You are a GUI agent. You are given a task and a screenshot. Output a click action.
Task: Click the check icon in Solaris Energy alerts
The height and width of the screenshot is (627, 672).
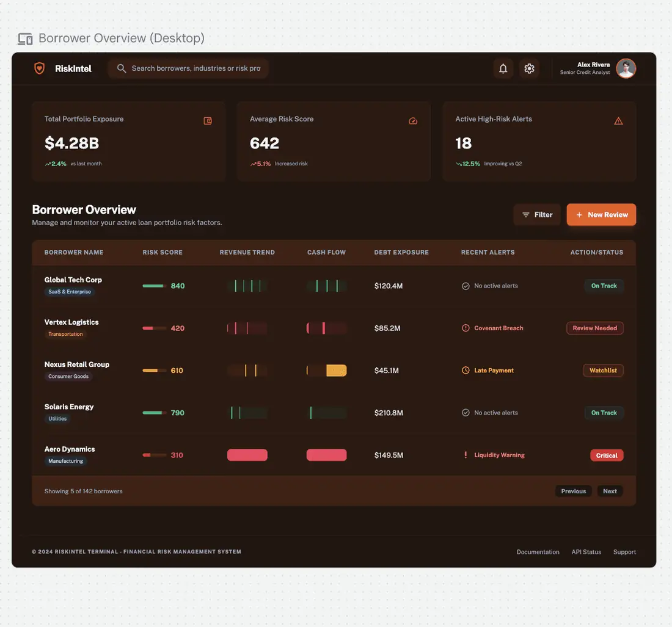click(x=466, y=413)
